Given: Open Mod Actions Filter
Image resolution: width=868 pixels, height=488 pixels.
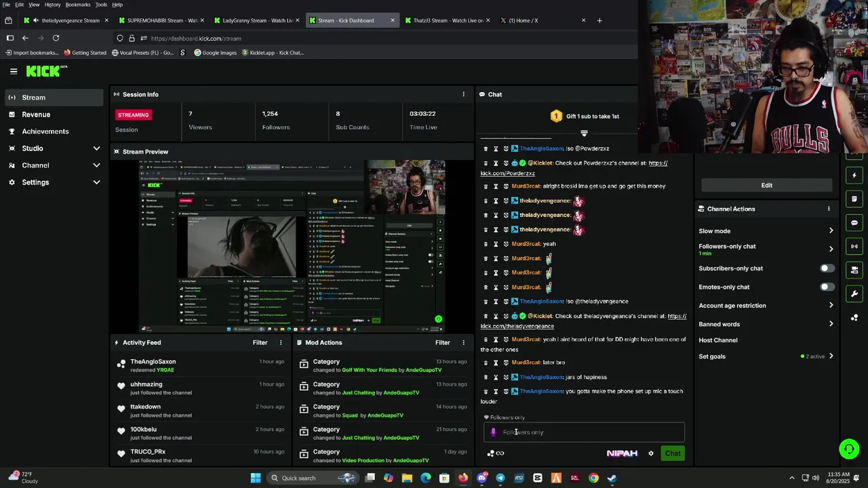Looking at the screenshot, I should point(443,342).
